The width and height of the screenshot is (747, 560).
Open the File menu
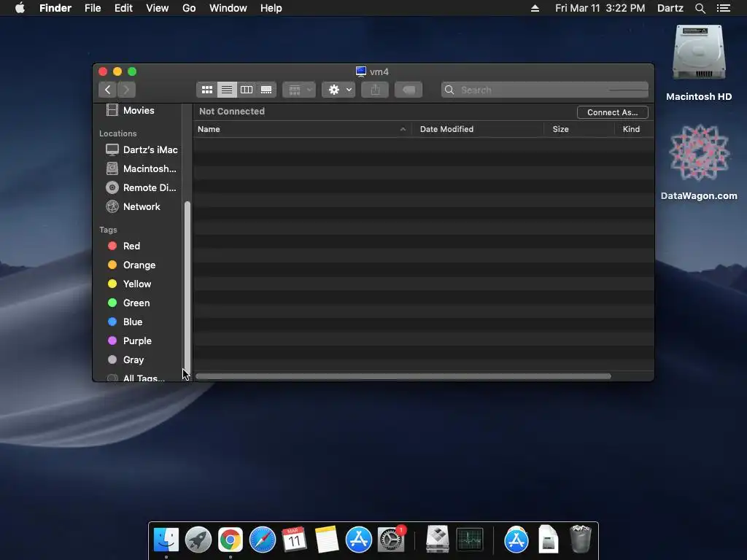pos(93,8)
